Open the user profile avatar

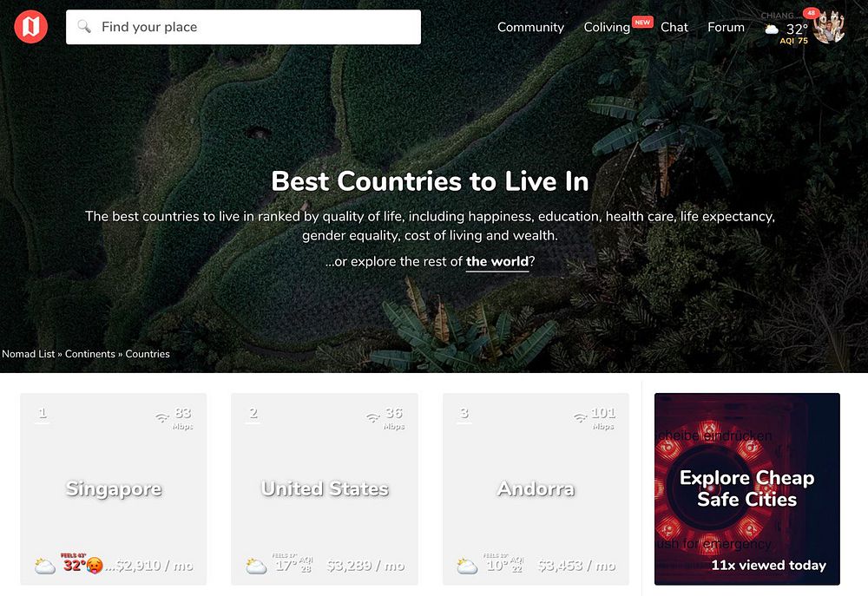click(x=829, y=27)
